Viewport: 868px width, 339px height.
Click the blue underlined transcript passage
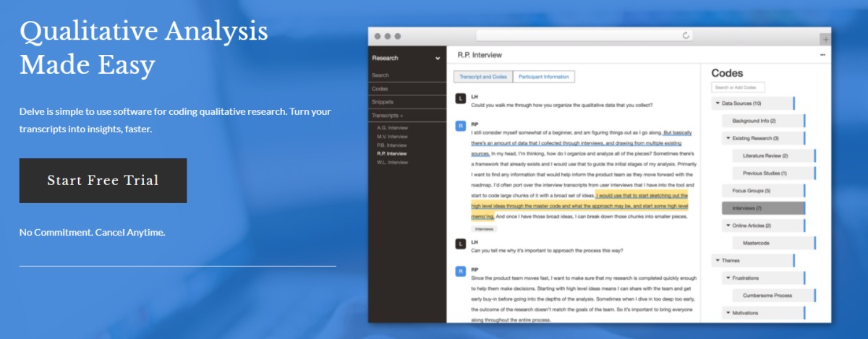(x=582, y=144)
